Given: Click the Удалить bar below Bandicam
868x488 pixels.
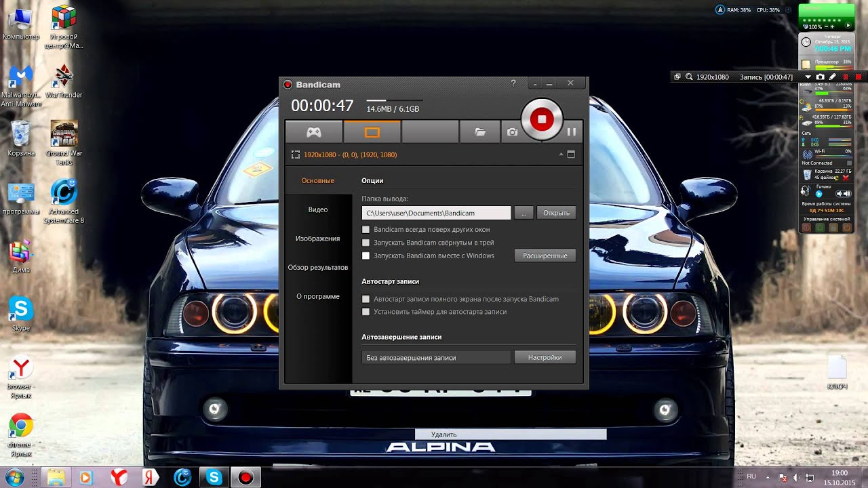Looking at the screenshot, I should pos(511,434).
